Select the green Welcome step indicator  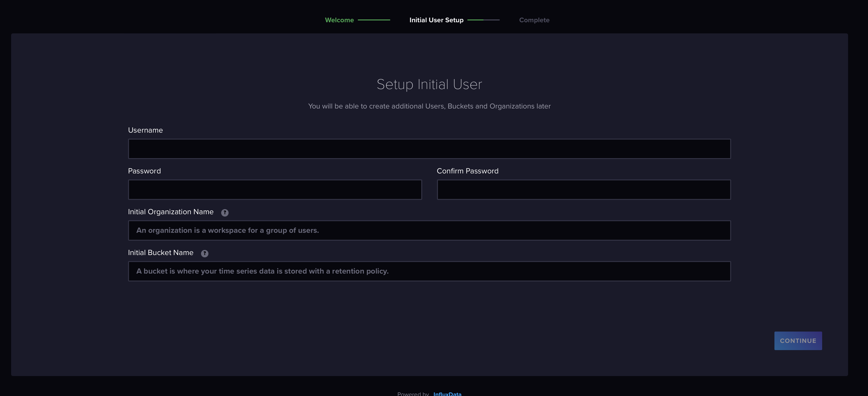(339, 20)
